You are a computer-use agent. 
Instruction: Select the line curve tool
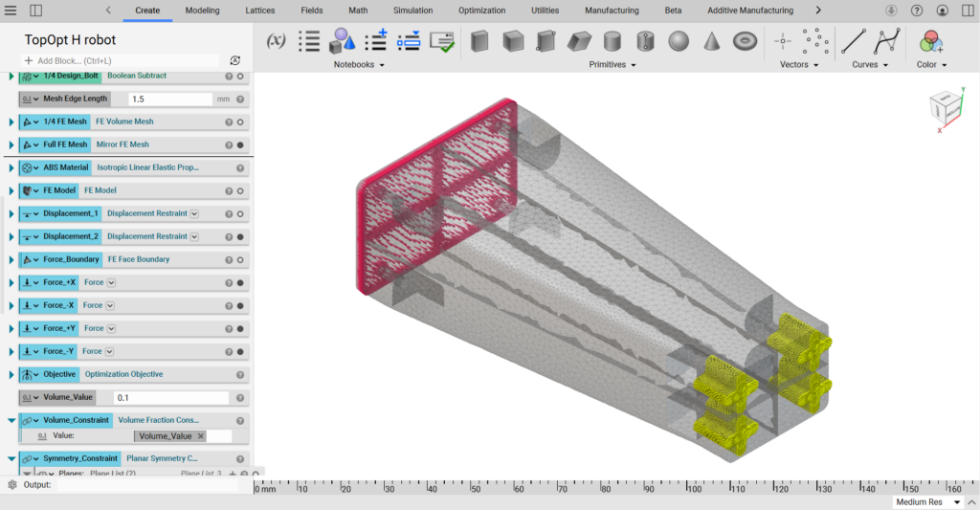click(x=853, y=41)
